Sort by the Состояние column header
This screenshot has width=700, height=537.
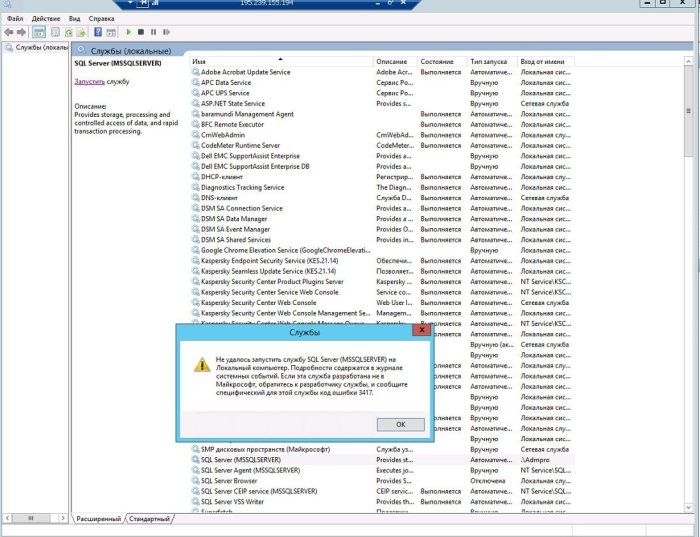(x=442, y=62)
